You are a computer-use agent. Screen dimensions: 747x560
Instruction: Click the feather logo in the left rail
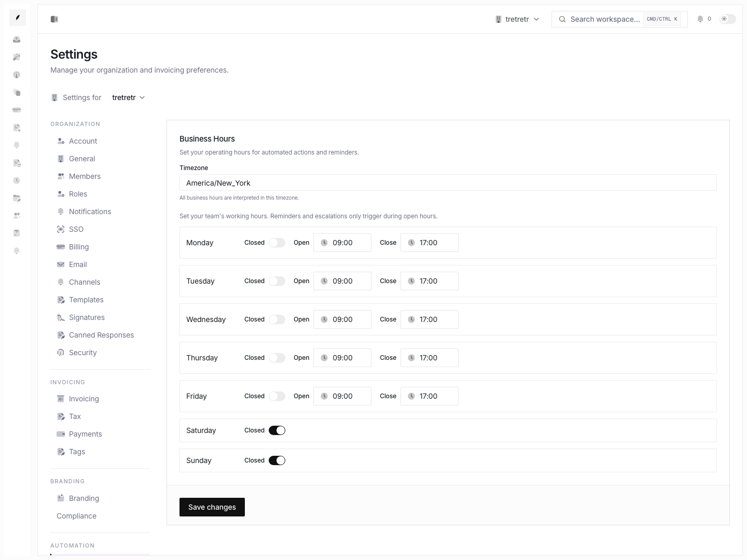point(18,18)
